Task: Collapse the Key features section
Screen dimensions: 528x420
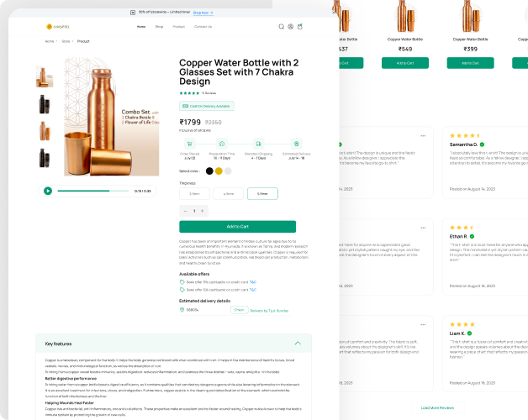Action: [x=298, y=344]
